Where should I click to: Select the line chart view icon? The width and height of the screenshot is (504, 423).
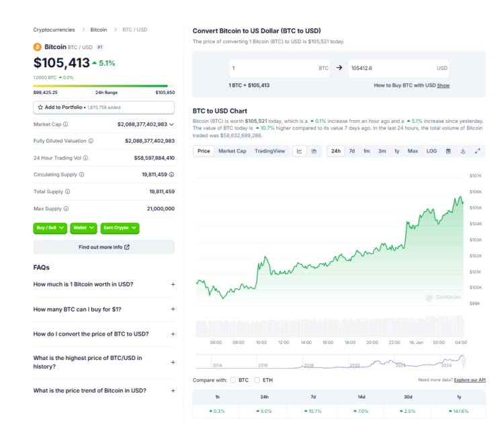point(299,151)
